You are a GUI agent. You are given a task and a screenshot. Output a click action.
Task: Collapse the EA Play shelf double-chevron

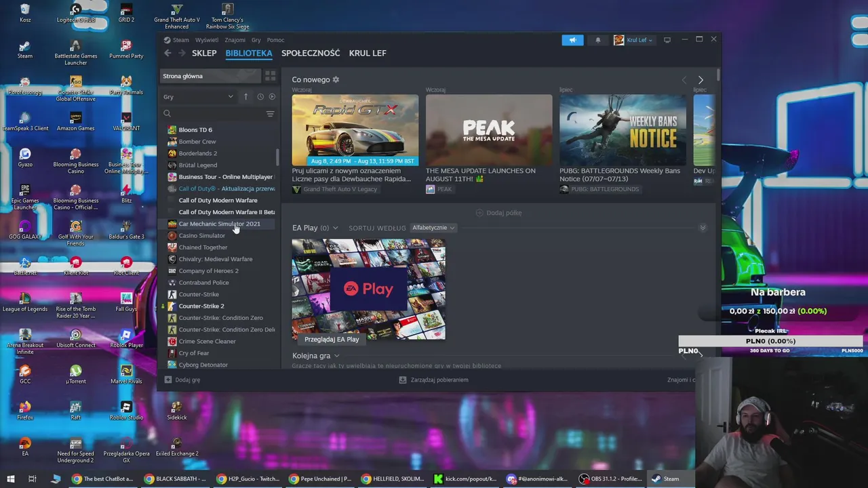tap(703, 228)
